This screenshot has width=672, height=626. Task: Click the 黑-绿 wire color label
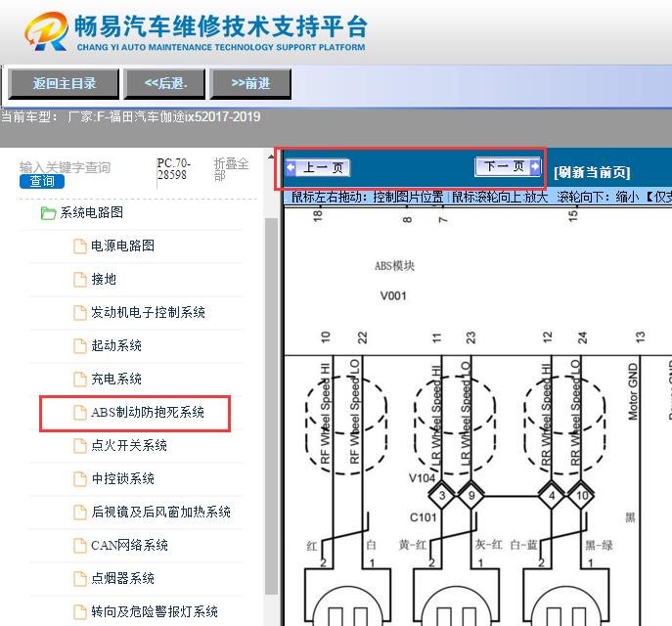tap(599, 545)
